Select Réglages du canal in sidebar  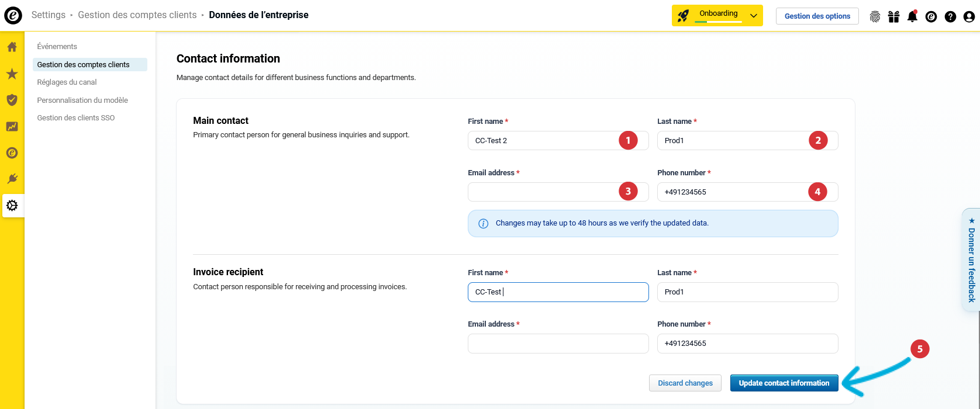point(67,82)
